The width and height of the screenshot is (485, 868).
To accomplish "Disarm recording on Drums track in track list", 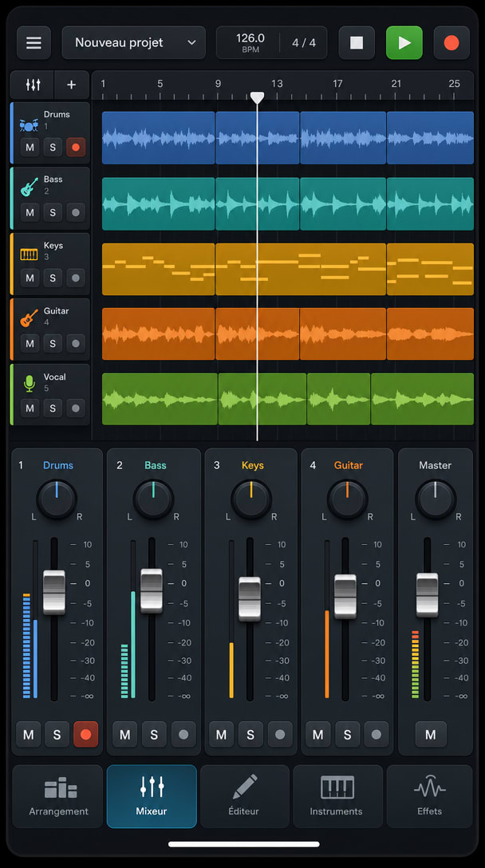I will coord(76,148).
